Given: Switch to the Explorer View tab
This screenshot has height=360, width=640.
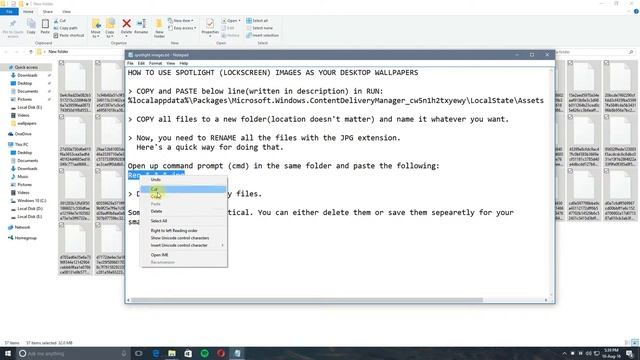Looking at the screenshot, I should coord(66,11).
